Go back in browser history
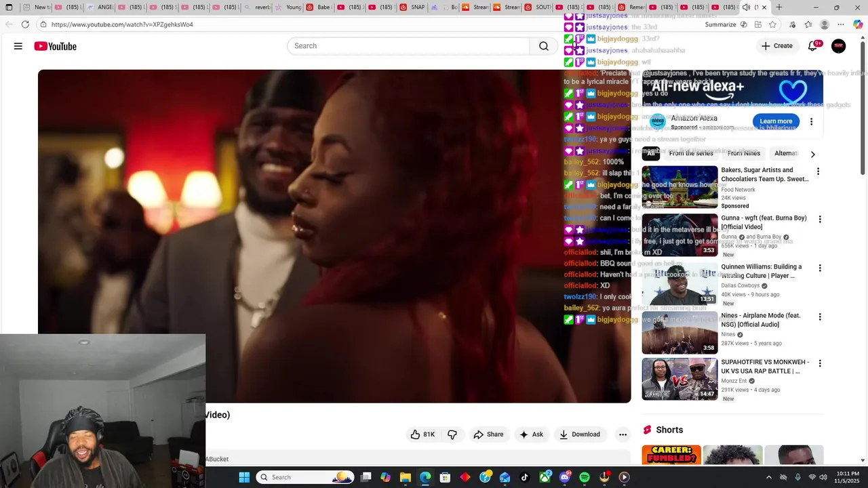This screenshot has height=488, width=868. point(9,24)
